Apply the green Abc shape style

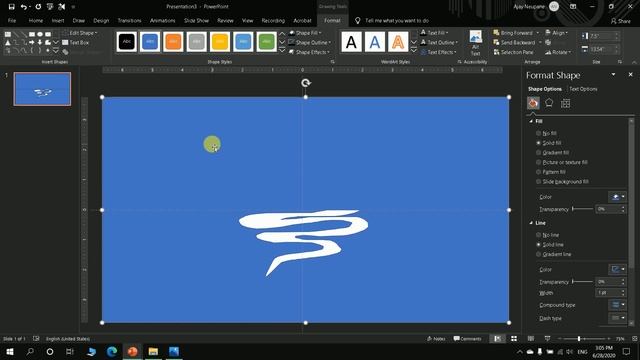pos(266,42)
